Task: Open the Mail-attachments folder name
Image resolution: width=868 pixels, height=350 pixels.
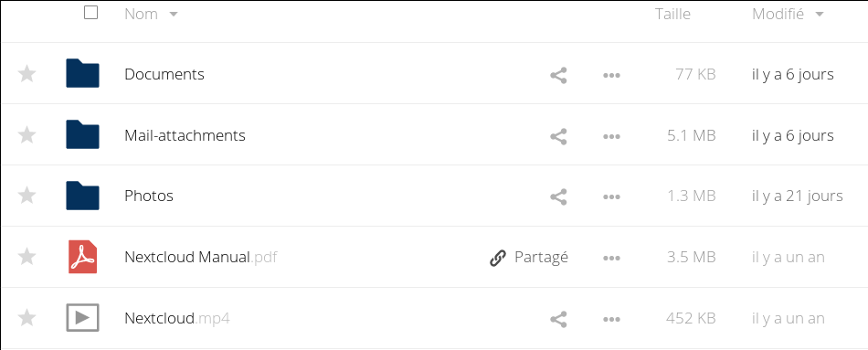Action: coord(185,135)
